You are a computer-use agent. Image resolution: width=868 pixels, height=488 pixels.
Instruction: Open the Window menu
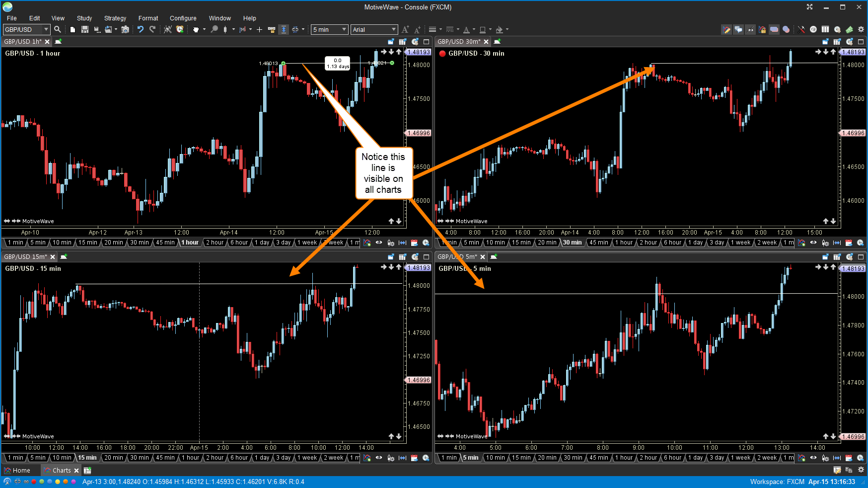tap(220, 18)
